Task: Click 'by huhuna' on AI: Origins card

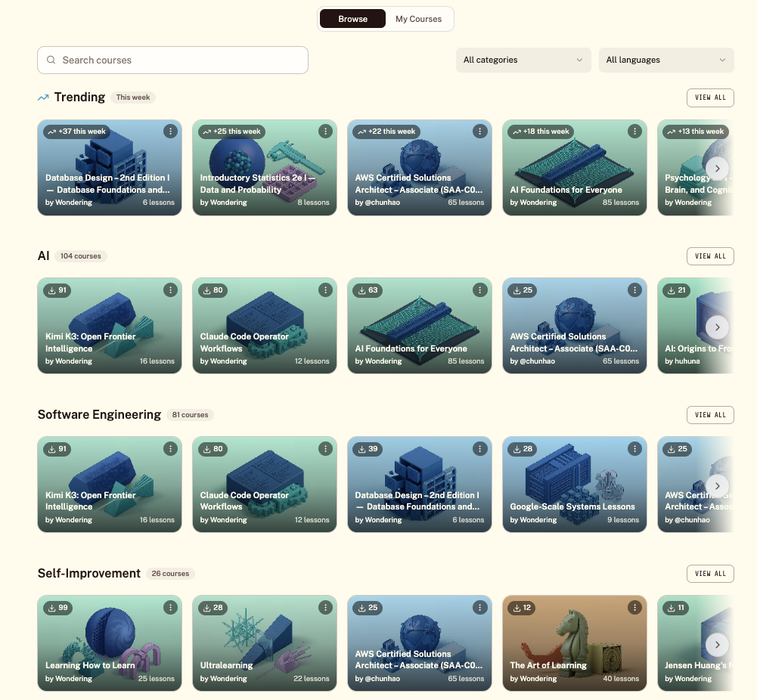Action: pos(682,361)
